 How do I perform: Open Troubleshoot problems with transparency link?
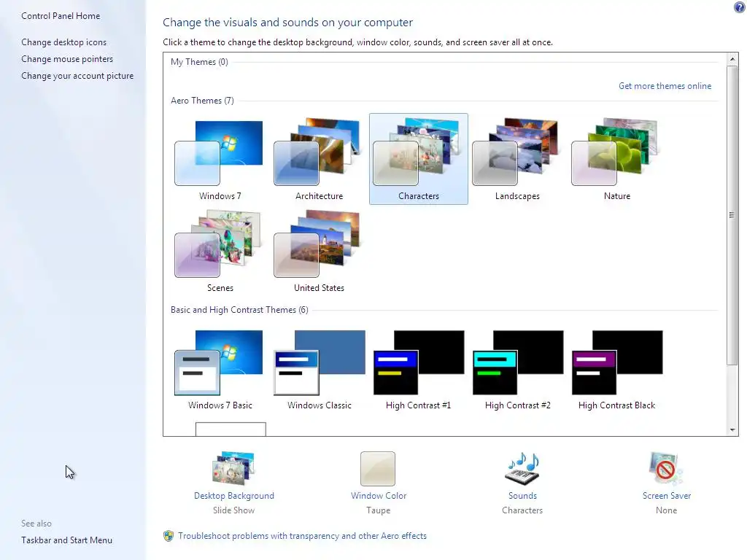[302, 536]
